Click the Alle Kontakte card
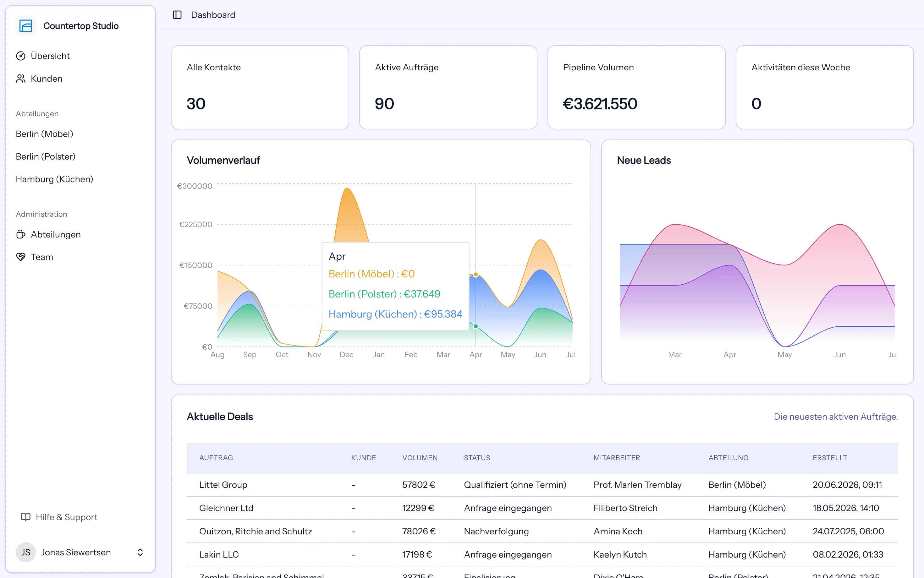This screenshot has height=578, width=924. click(260, 87)
